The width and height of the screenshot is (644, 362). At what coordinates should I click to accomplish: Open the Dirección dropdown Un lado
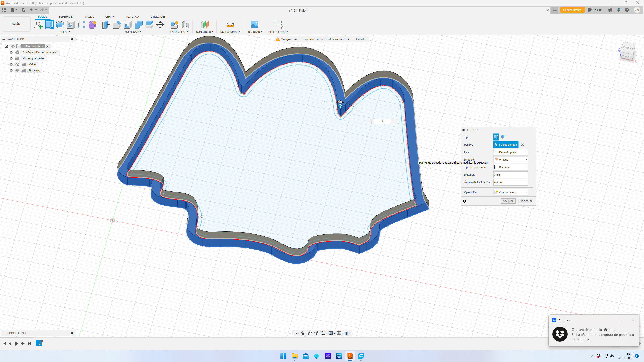coord(510,160)
